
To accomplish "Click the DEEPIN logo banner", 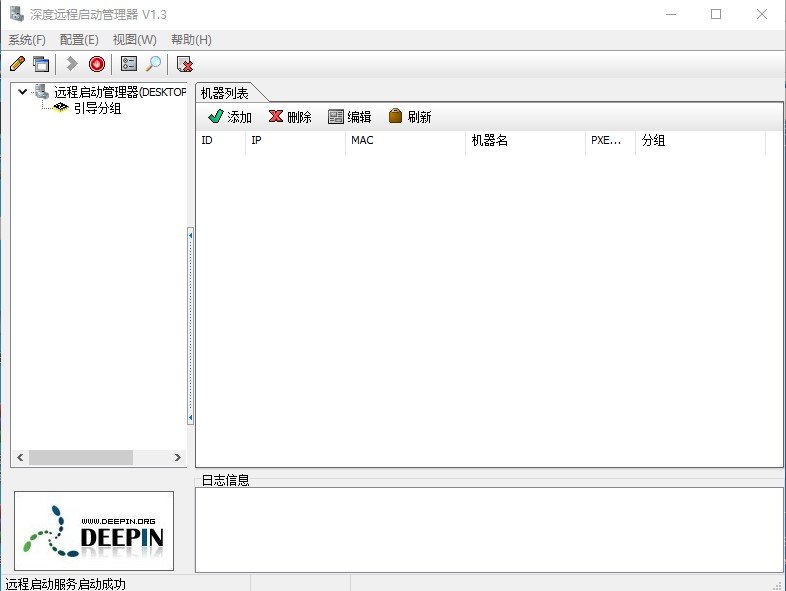I will tap(94, 531).
